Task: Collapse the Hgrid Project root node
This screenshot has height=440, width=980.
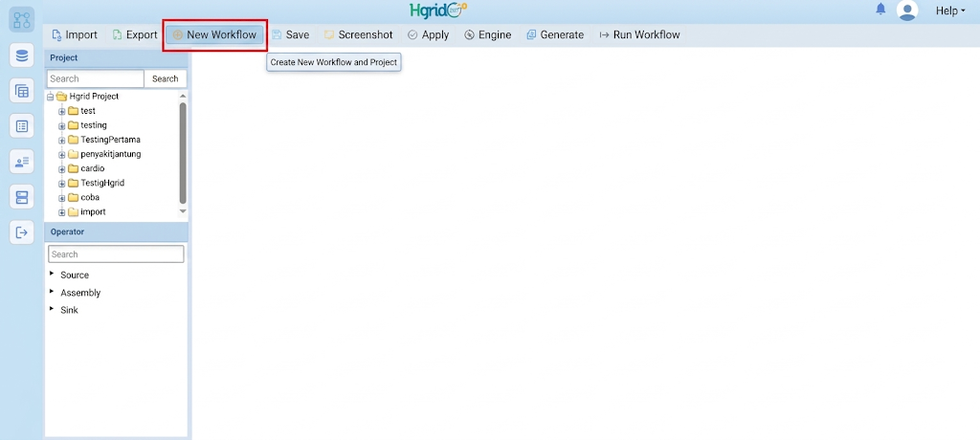Action: (50, 97)
